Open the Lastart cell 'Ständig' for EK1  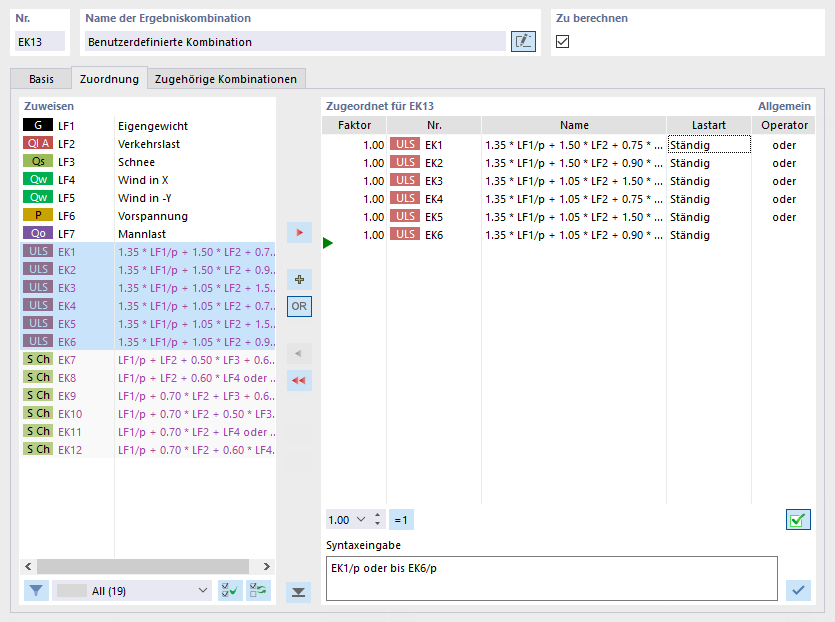709,145
